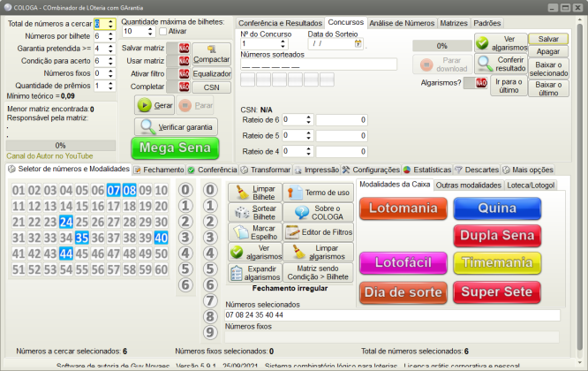This screenshot has width=588, height=371.
Task: Click Baixar o selecionado button
Action: pos(548,69)
